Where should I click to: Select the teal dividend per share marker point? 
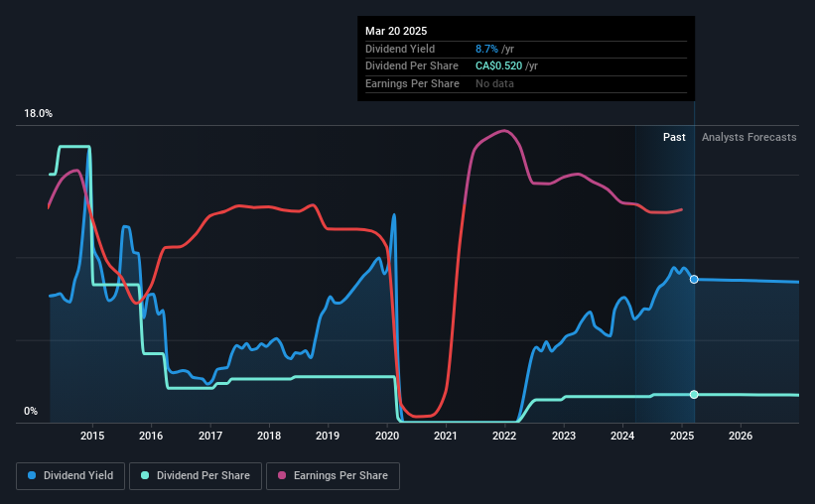pos(694,394)
